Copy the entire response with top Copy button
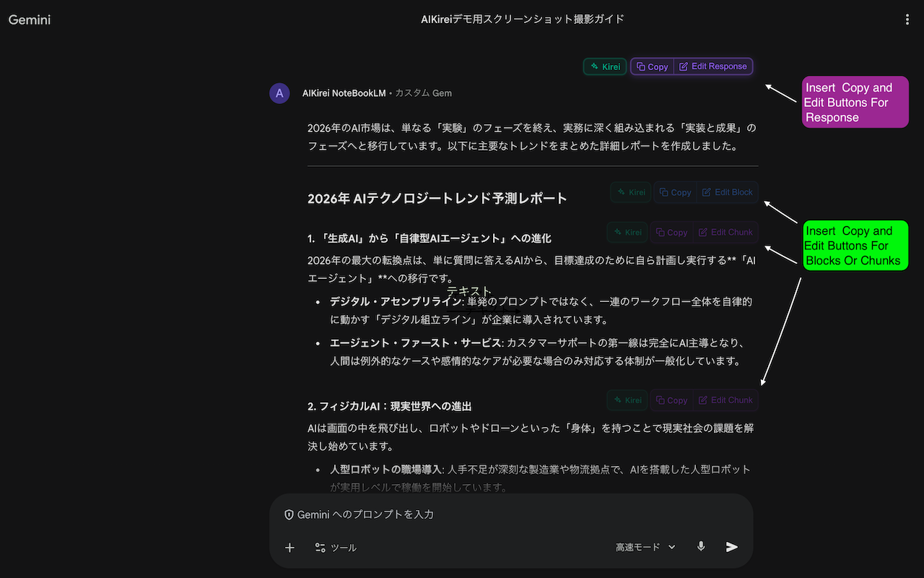 653,66
